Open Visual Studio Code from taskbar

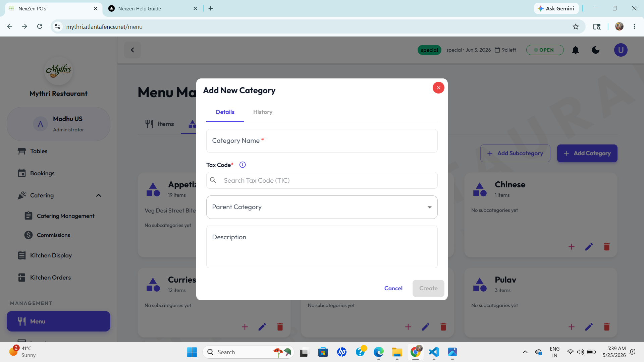[x=434, y=352]
